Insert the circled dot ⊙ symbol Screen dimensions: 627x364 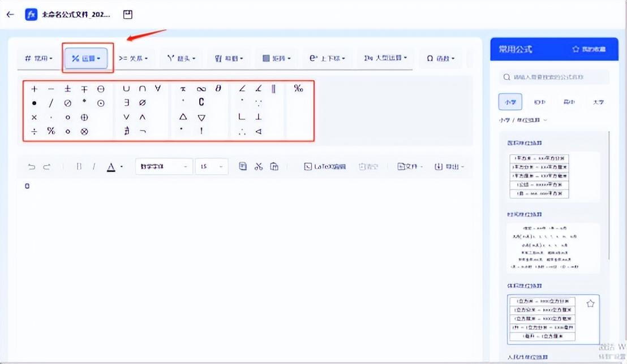point(101,103)
